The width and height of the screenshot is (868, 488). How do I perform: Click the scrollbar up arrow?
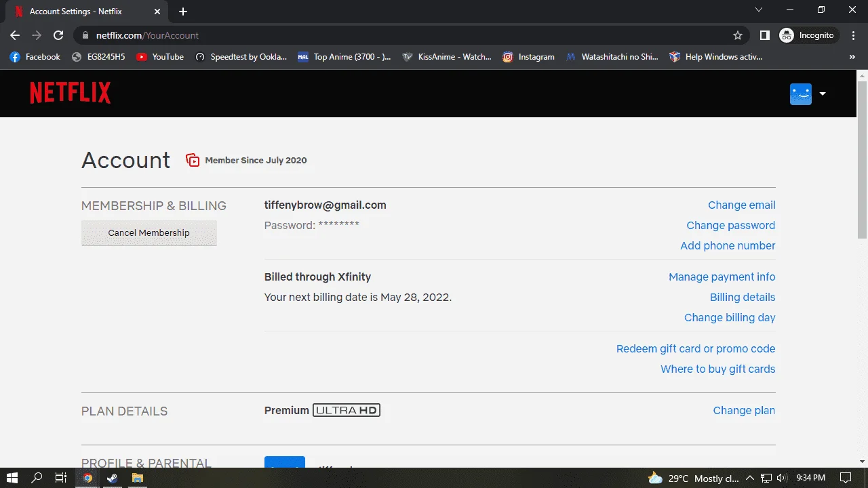point(862,75)
